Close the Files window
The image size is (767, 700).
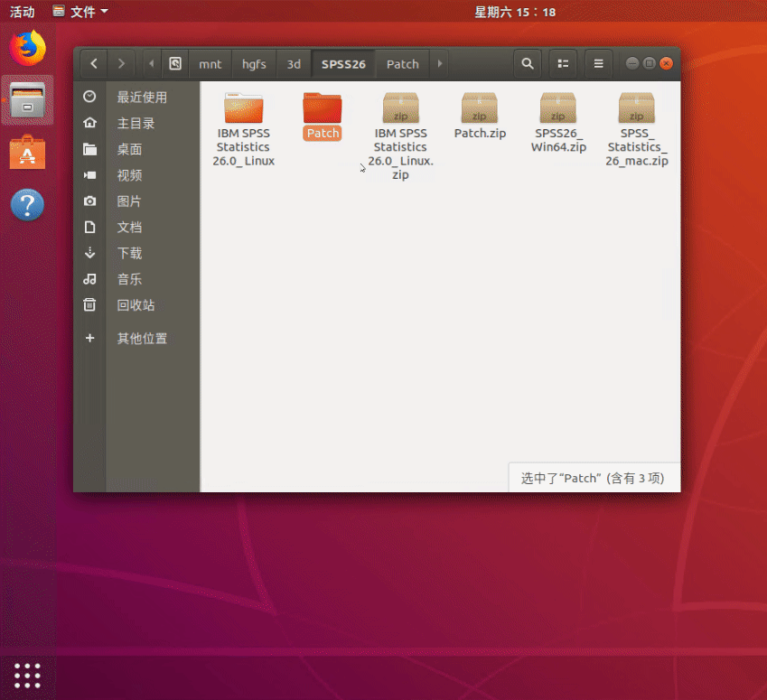coord(666,63)
